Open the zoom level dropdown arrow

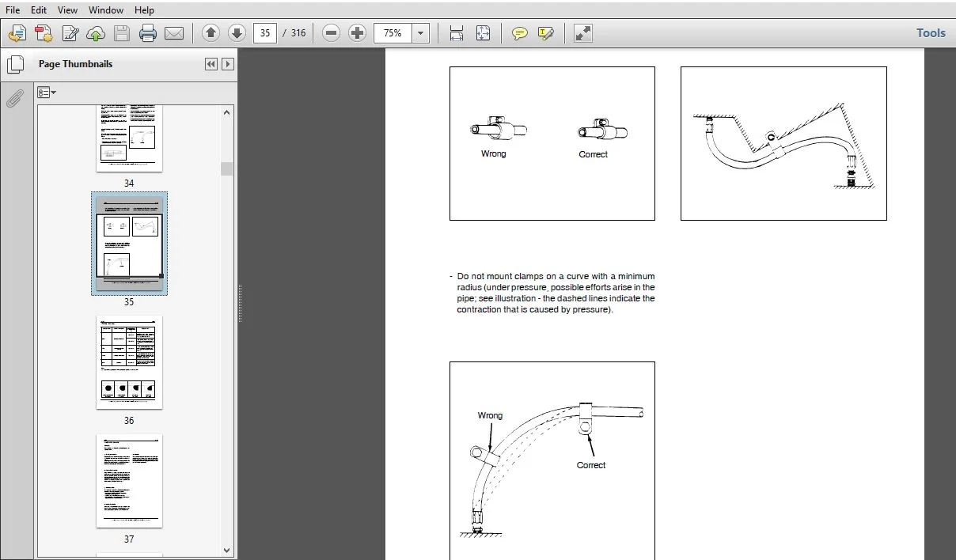421,33
